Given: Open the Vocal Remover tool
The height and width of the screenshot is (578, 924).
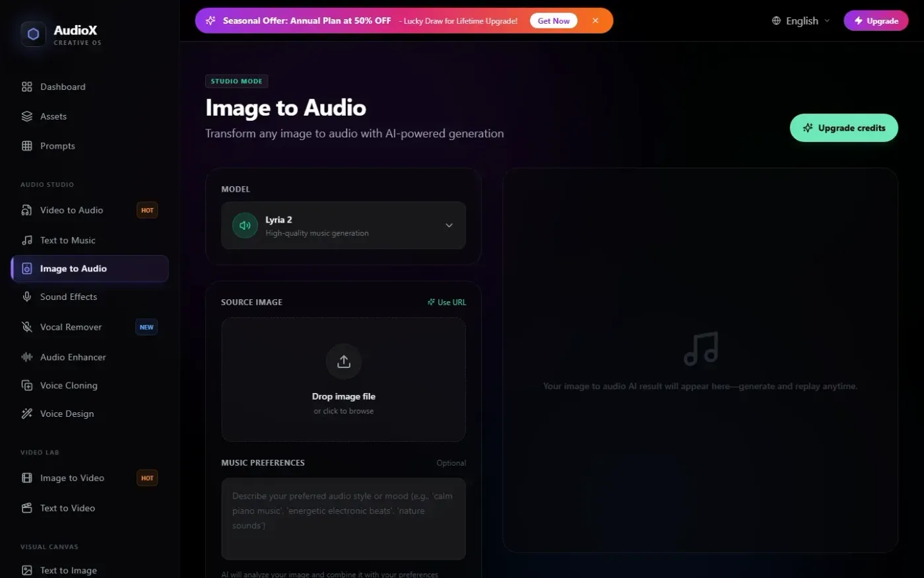Looking at the screenshot, I should pyautogui.click(x=89, y=327).
